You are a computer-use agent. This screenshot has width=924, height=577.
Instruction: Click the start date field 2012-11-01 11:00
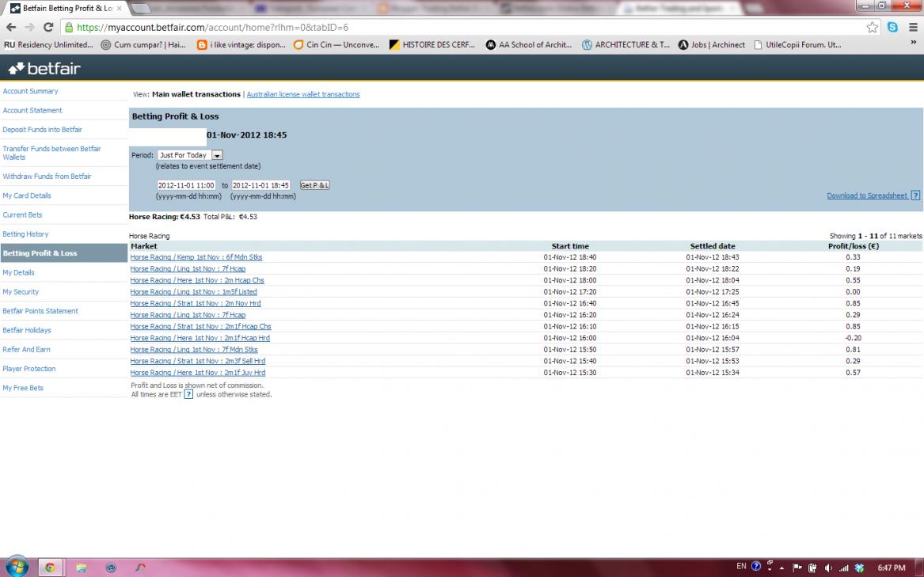click(186, 185)
